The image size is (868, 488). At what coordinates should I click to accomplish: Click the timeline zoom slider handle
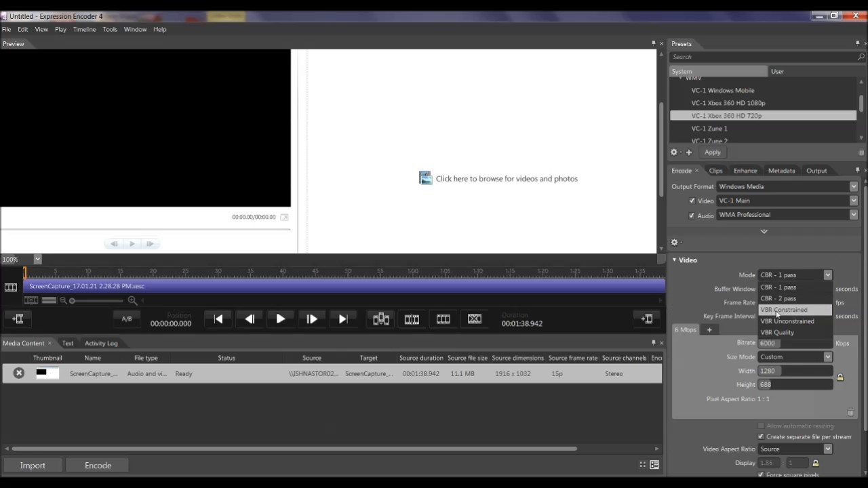72,300
